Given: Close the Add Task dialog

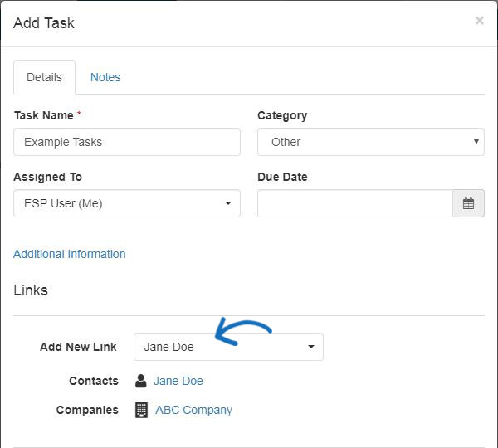Looking at the screenshot, I should (480, 21).
